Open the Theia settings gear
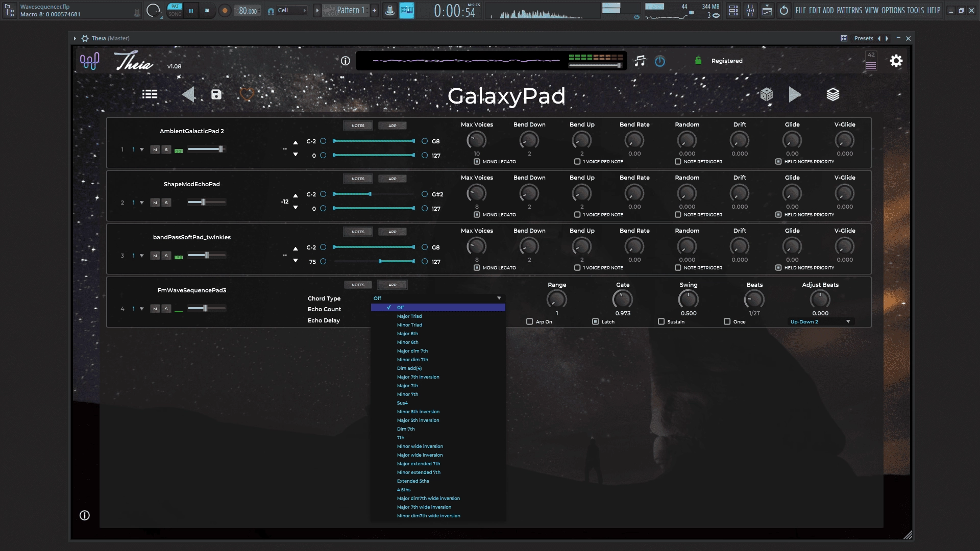Image resolution: width=980 pixels, height=551 pixels. coord(896,61)
